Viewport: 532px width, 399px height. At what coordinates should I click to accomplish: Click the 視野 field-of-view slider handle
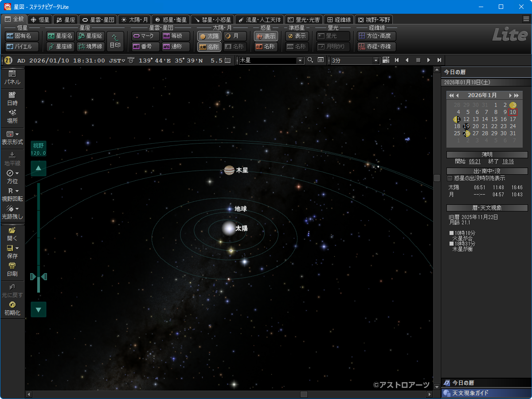pos(39,277)
